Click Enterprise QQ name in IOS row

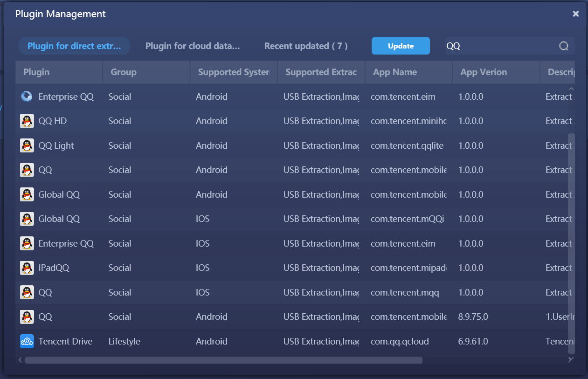click(x=66, y=243)
